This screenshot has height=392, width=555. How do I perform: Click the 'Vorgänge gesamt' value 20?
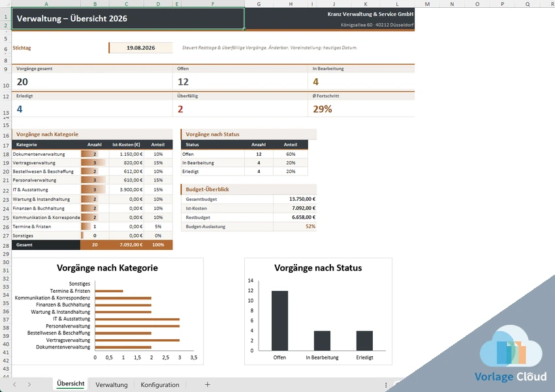(x=22, y=82)
